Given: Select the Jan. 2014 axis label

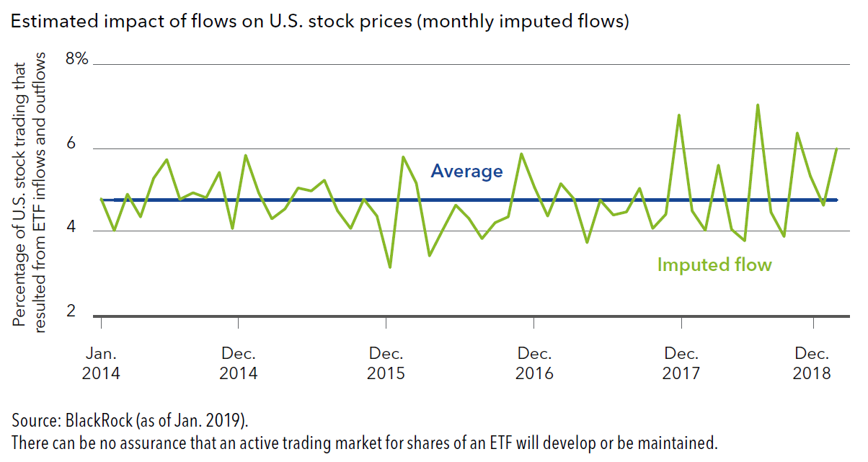Looking at the screenshot, I should 101,364.
